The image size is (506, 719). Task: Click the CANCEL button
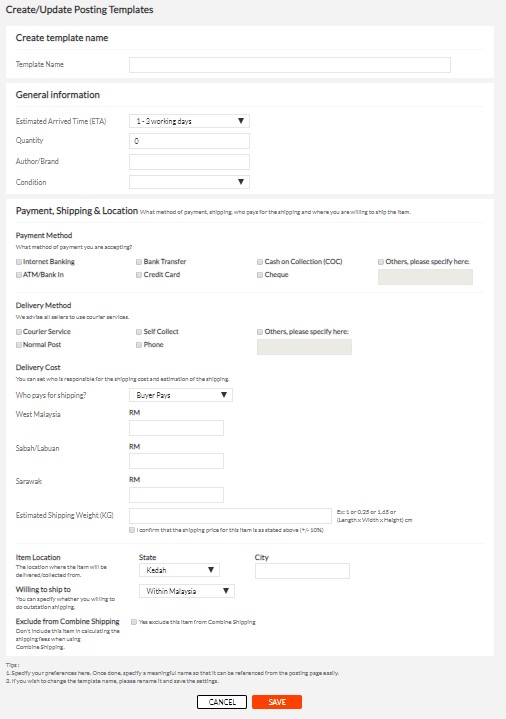pyautogui.click(x=222, y=702)
